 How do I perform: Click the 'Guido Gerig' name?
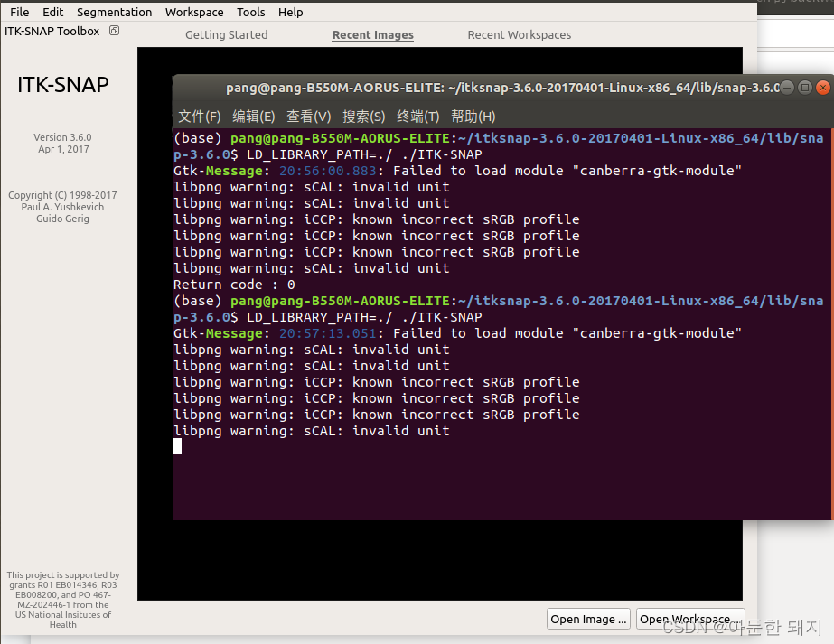click(x=62, y=219)
